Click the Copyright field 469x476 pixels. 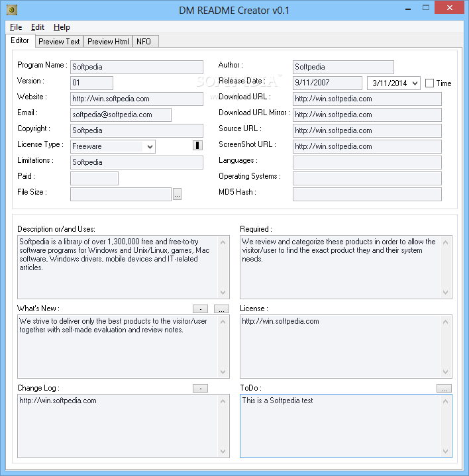point(136,130)
